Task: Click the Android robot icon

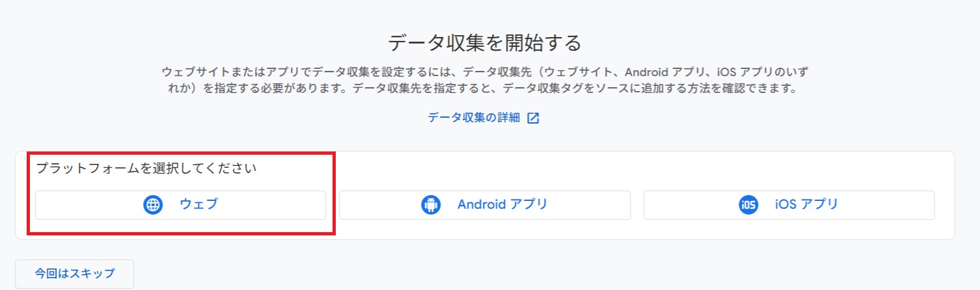Action: [431, 205]
